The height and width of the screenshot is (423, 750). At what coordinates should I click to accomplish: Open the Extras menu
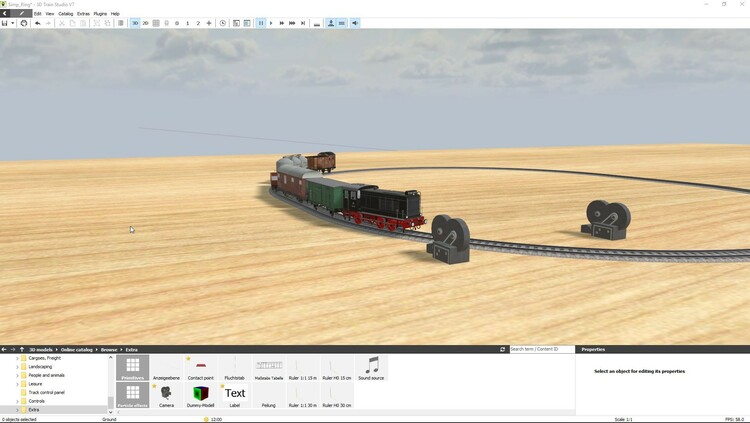click(83, 14)
